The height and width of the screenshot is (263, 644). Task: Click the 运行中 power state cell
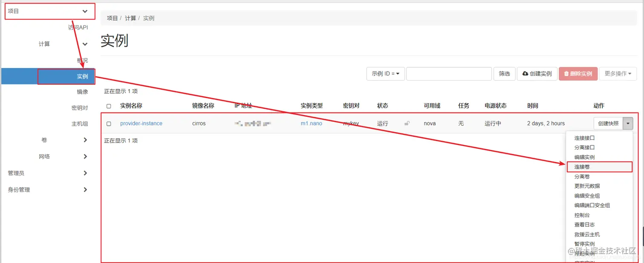coord(493,124)
